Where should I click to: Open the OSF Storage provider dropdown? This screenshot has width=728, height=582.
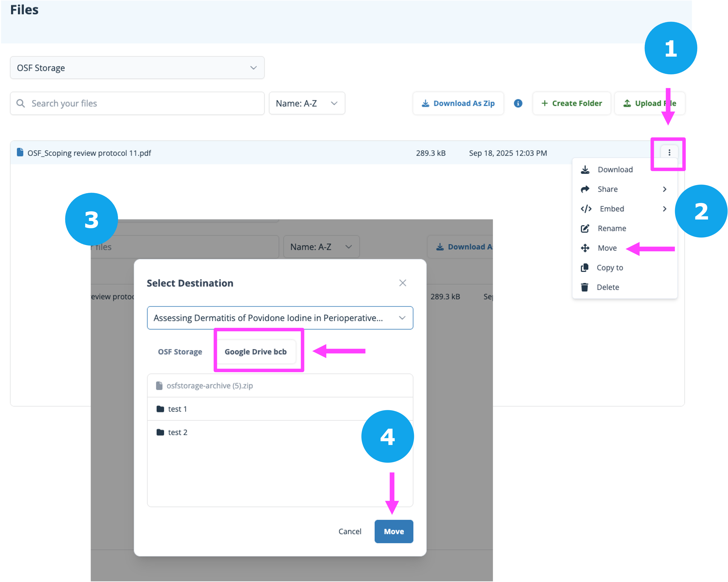(137, 68)
